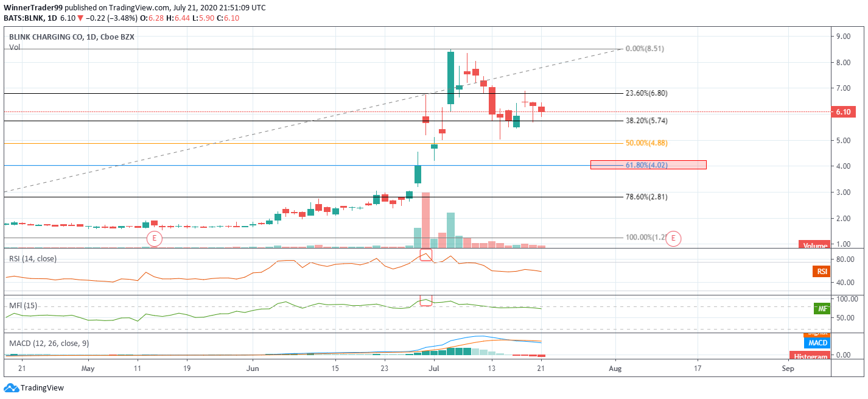
Task: Click the 4.00 price axis value
Action: pos(843,166)
